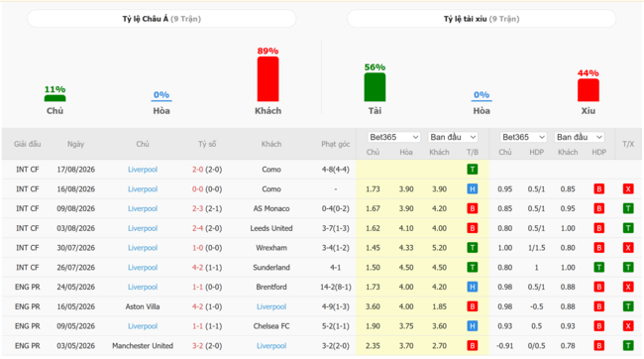This screenshot has height=359, width=644.
Task: Click score 3-2 (2-0) in Manchester United row
Action: click(207, 346)
